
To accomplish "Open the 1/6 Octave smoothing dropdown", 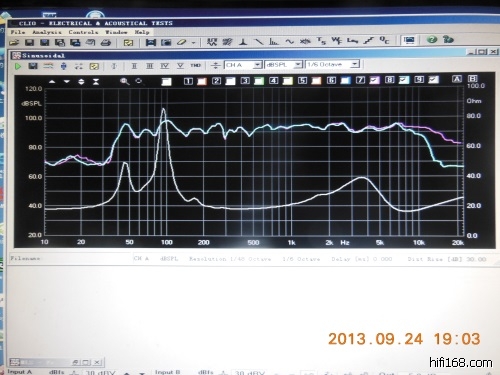I will point(355,64).
